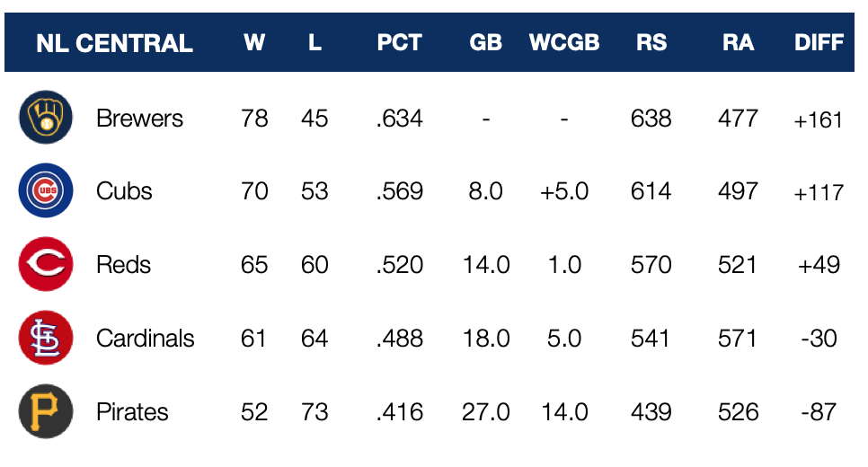This screenshot has width=868, height=467.
Task: Sort standings by PCT header
Action: 399,42
